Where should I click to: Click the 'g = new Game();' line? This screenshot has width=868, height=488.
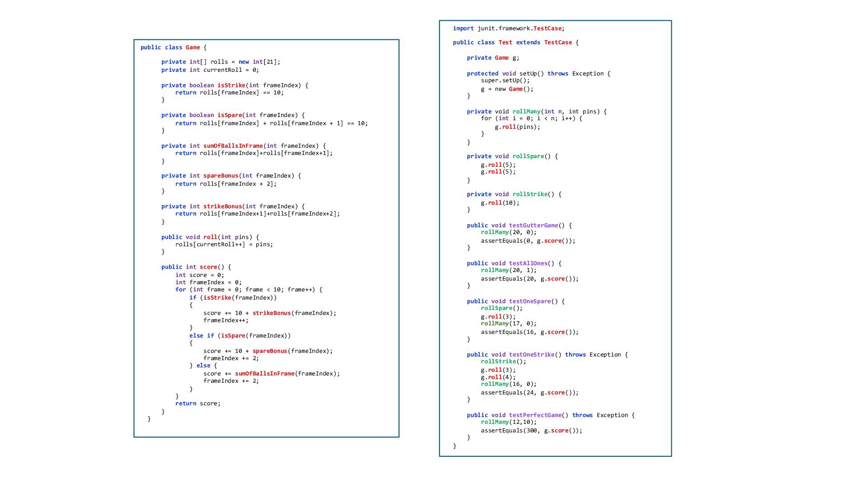point(507,89)
